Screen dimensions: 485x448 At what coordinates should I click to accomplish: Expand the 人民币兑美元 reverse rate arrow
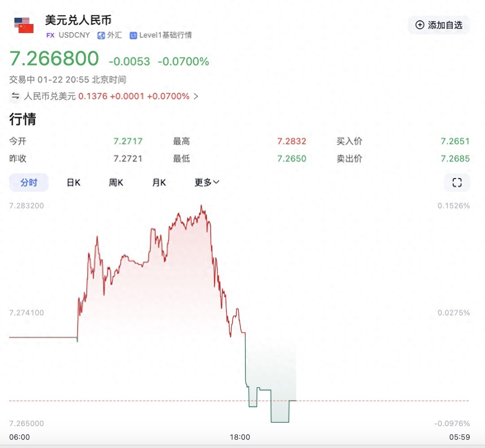(x=196, y=96)
